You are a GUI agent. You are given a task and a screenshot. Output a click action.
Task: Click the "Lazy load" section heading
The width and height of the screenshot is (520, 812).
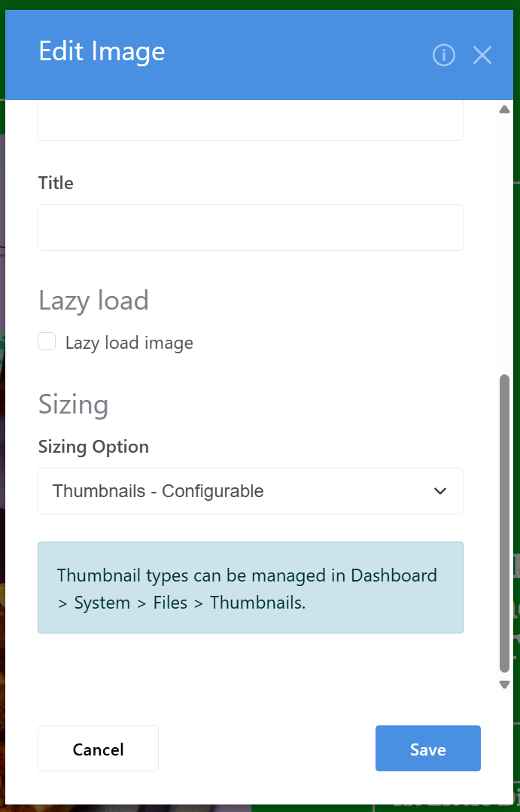(93, 301)
